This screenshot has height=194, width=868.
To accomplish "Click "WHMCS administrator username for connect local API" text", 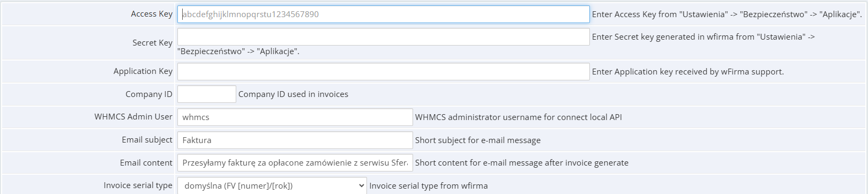I will pos(519,117).
